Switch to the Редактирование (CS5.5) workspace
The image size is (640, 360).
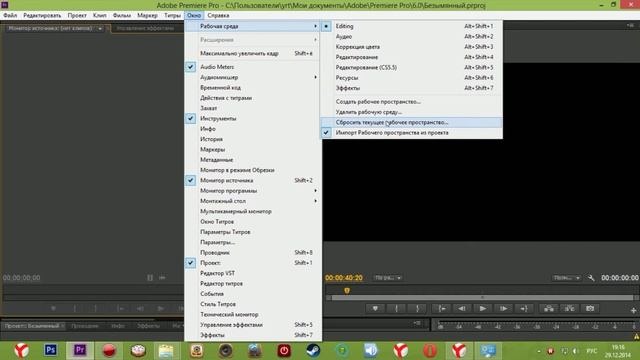click(x=412, y=67)
